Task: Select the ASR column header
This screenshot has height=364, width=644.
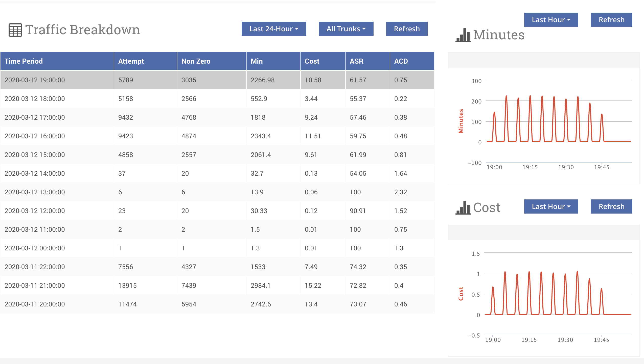Action: tap(356, 61)
